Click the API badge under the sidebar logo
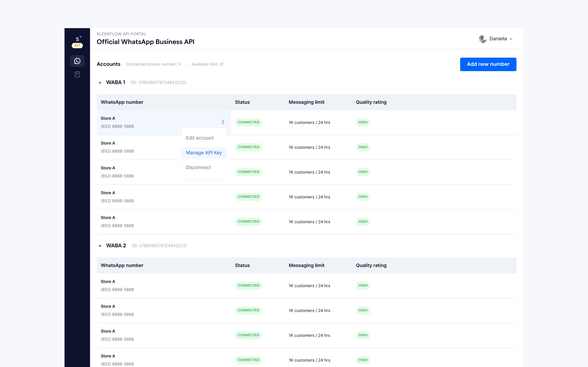The height and width of the screenshot is (367, 588). click(x=77, y=45)
